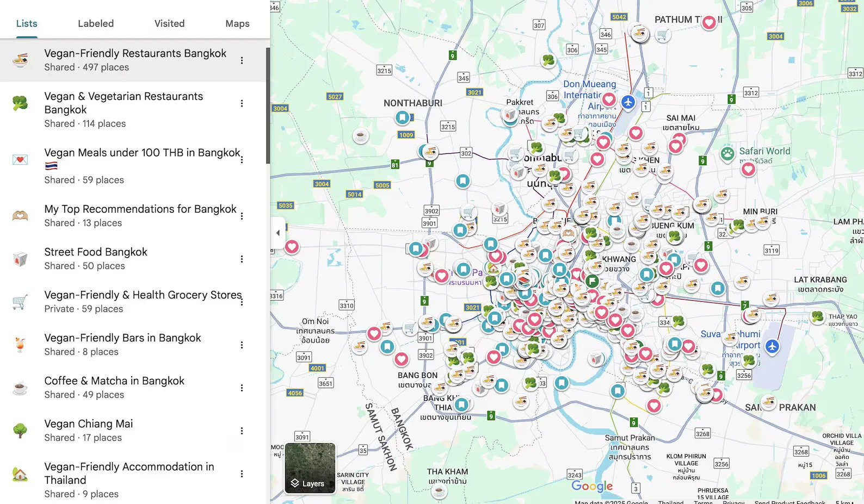Open the Vegan-Friendly & Health Grocery Stores list
Screen dimensions: 864x504
tap(133, 302)
